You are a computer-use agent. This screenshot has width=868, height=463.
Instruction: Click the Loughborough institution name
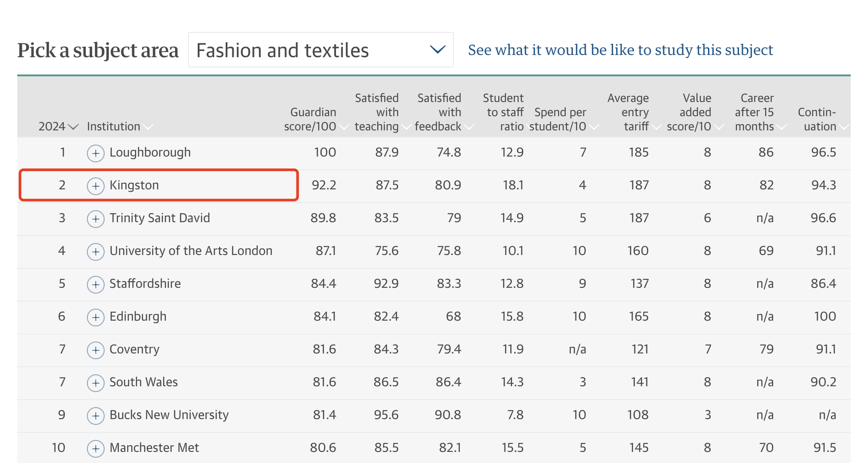(150, 153)
